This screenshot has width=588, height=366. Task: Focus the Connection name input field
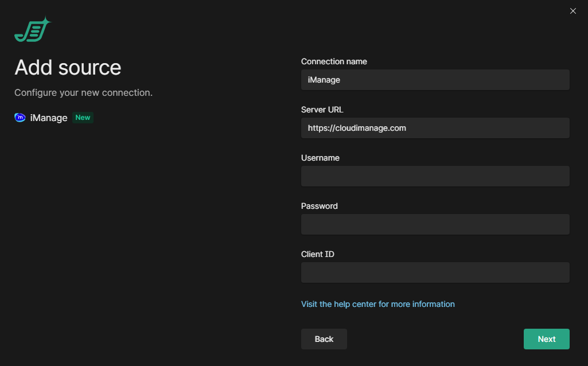(x=435, y=80)
